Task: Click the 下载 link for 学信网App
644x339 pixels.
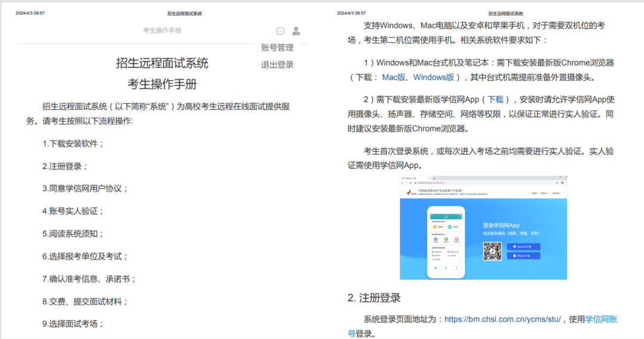Action: [x=496, y=99]
